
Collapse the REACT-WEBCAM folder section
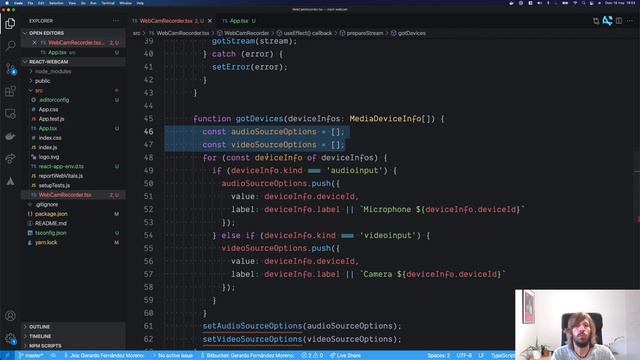click(48, 62)
